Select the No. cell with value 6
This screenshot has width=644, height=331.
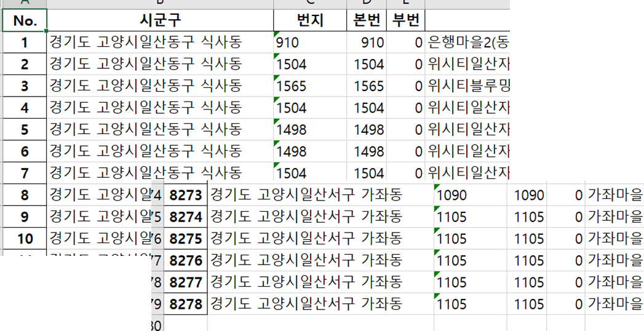(x=25, y=151)
